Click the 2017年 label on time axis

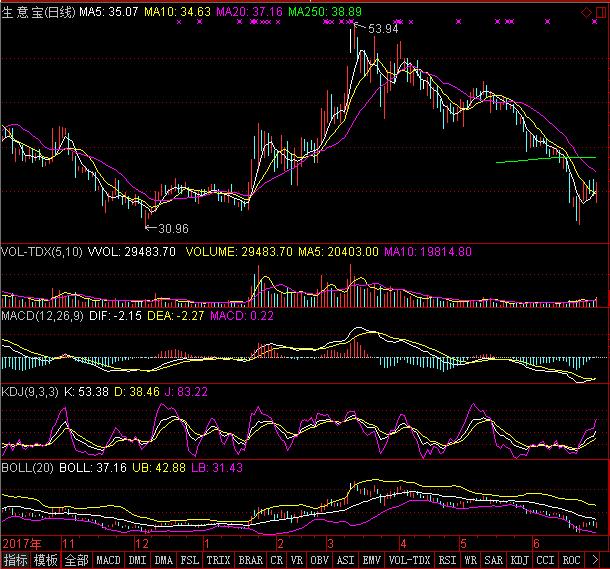coord(22,543)
